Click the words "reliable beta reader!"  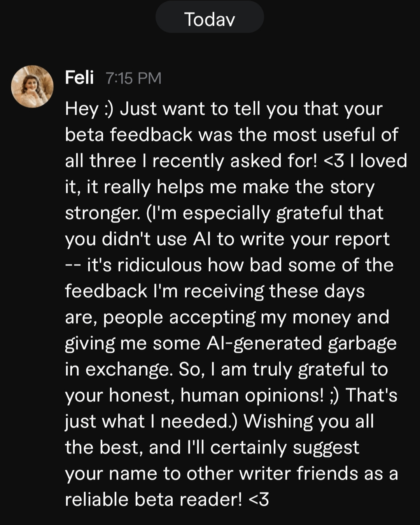(154, 499)
